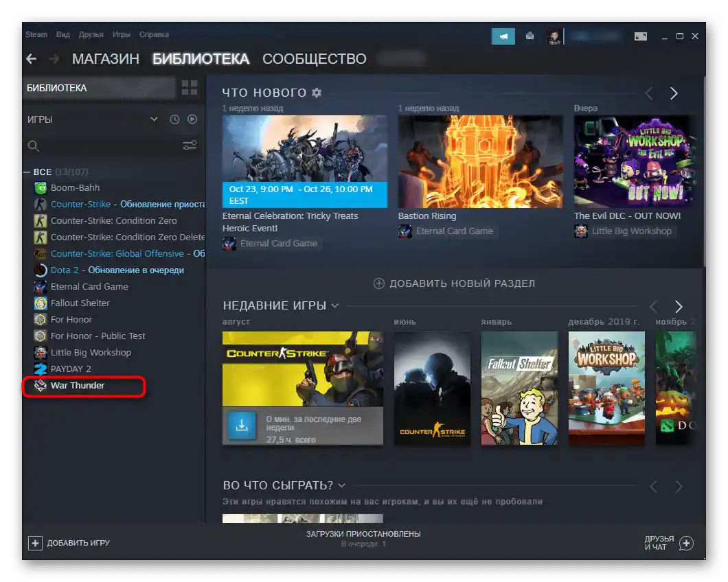
Task: Click the back navigation arrow
Action: point(32,59)
